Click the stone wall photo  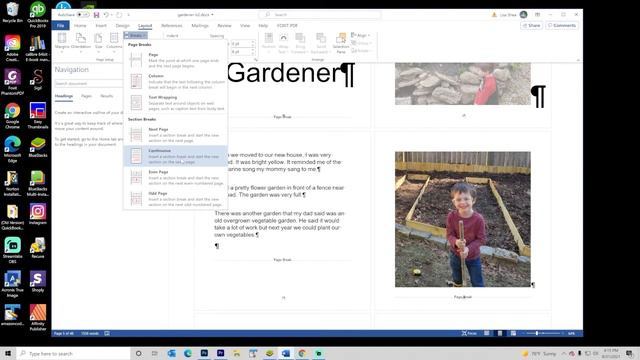click(463, 84)
